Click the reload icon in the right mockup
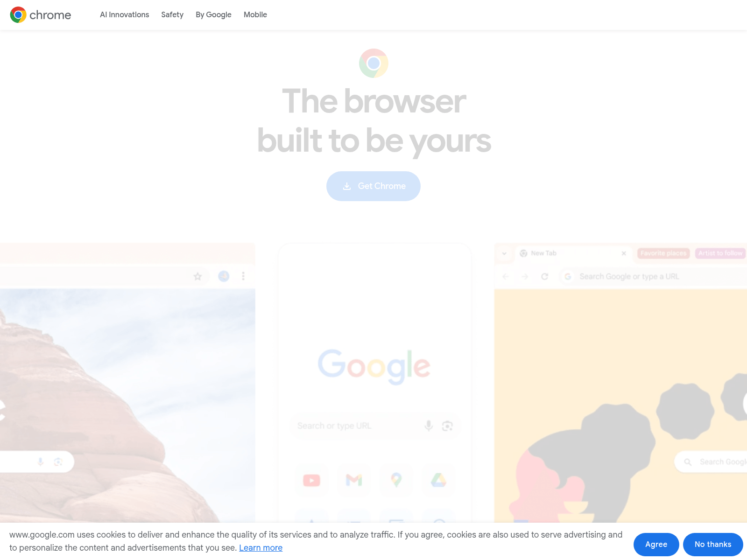The height and width of the screenshot is (560, 747). (x=544, y=277)
